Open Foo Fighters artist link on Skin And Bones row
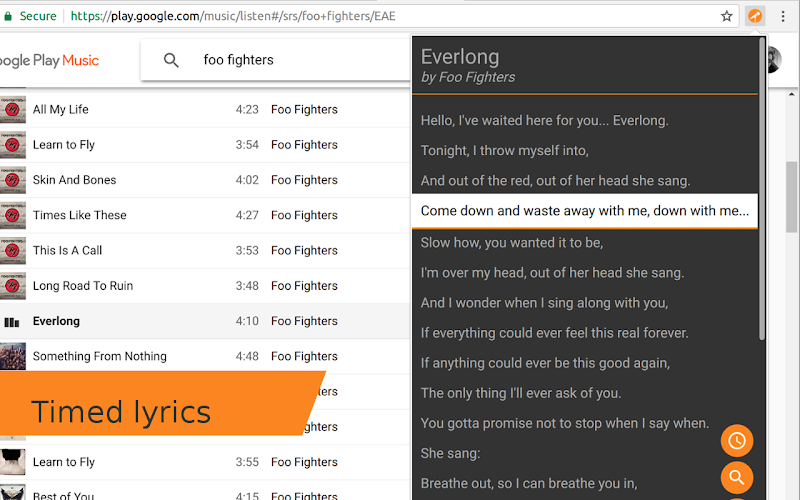Viewport: 800px width, 500px height. click(x=304, y=180)
